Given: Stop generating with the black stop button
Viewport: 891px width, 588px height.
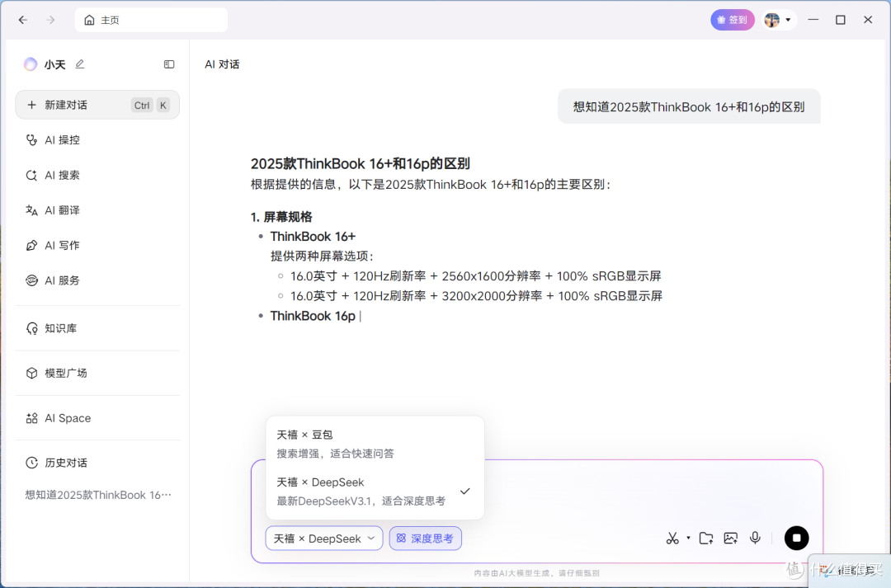Looking at the screenshot, I should (796, 538).
